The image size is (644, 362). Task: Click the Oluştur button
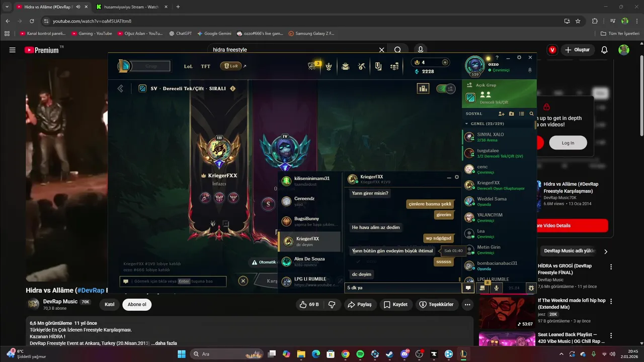click(x=577, y=50)
